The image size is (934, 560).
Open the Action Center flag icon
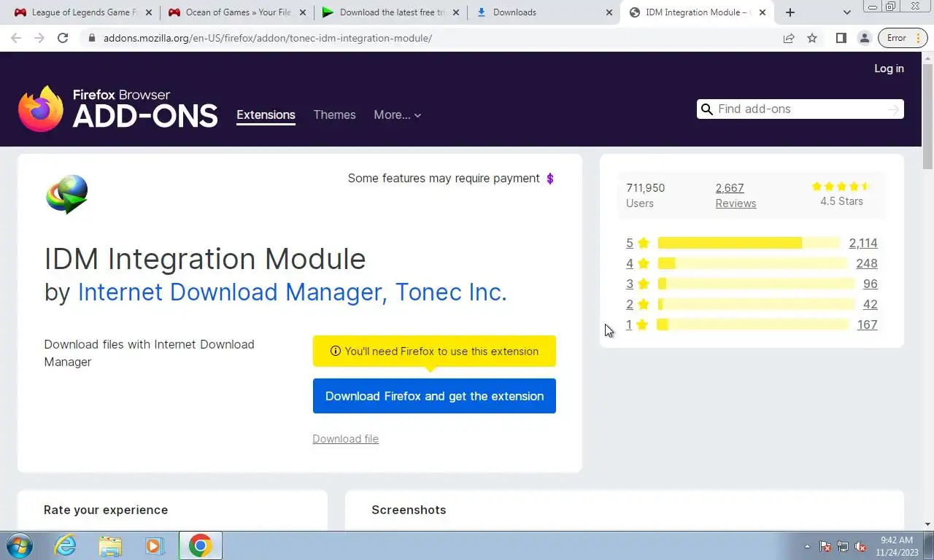825,546
